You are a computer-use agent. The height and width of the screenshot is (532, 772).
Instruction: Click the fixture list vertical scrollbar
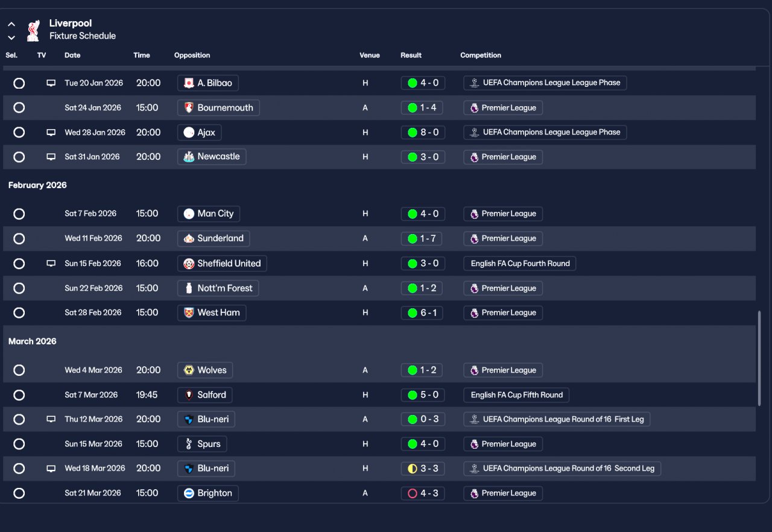(759, 358)
